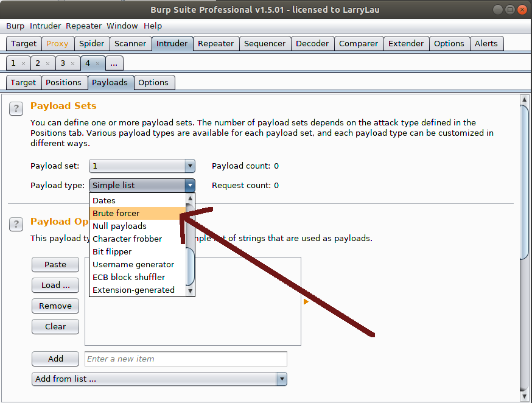This screenshot has width=532, height=403.
Task: Open the Window menu
Action: pos(122,26)
